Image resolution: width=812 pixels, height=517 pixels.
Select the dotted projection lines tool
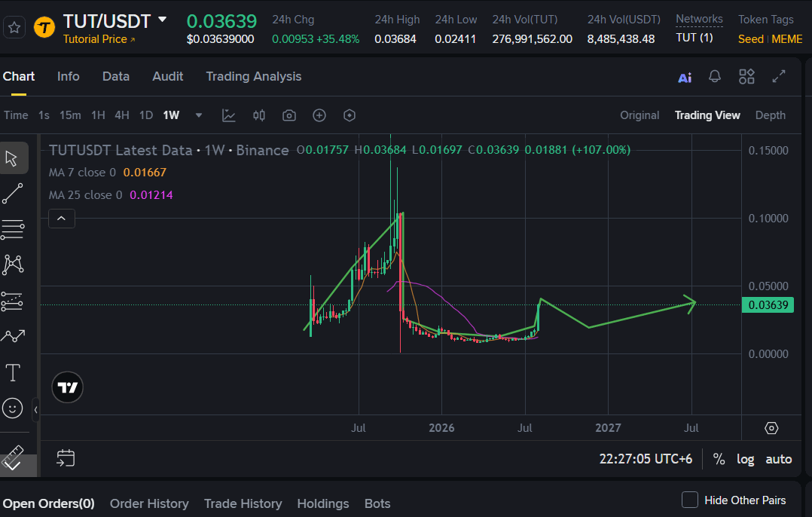(x=13, y=301)
